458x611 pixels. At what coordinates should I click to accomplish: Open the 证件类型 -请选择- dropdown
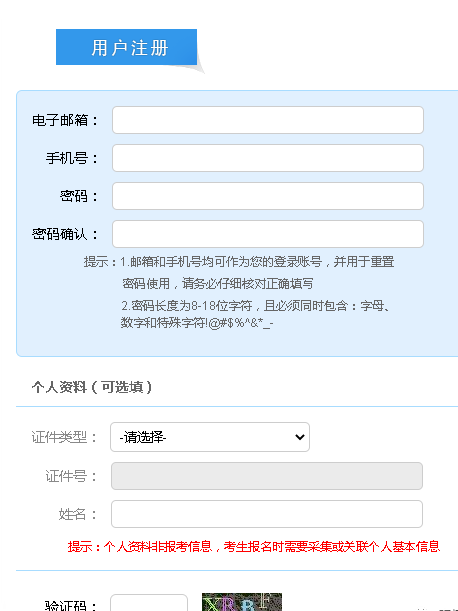210,437
